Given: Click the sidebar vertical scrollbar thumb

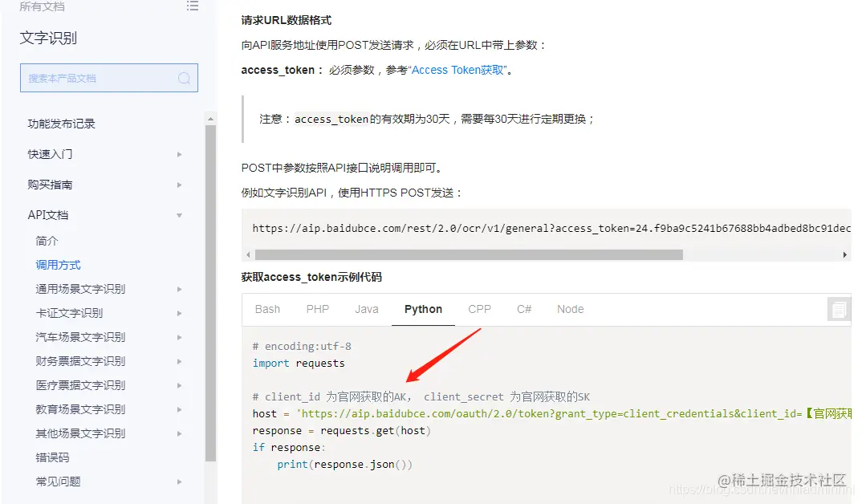Looking at the screenshot, I should click(210, 293).
